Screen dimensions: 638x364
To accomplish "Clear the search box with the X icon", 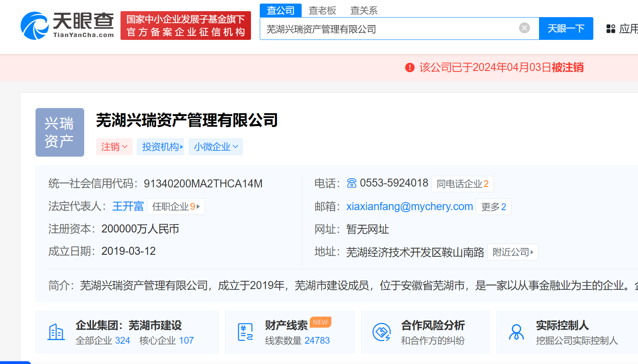I will (x=524, y=28).
